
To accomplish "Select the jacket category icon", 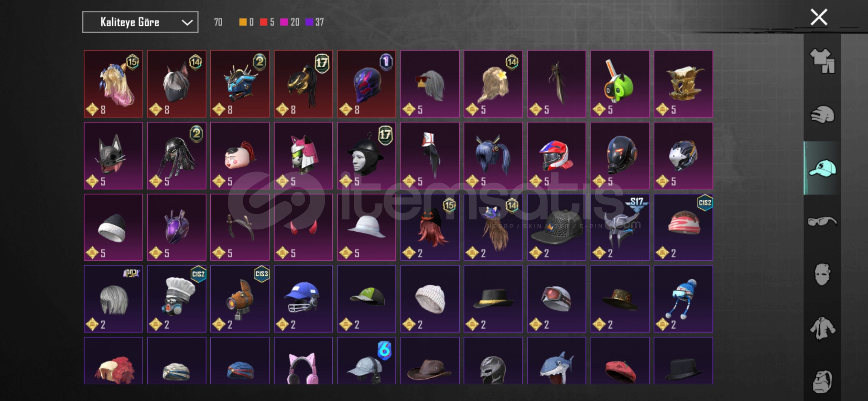I will click(x=822, y=328).
